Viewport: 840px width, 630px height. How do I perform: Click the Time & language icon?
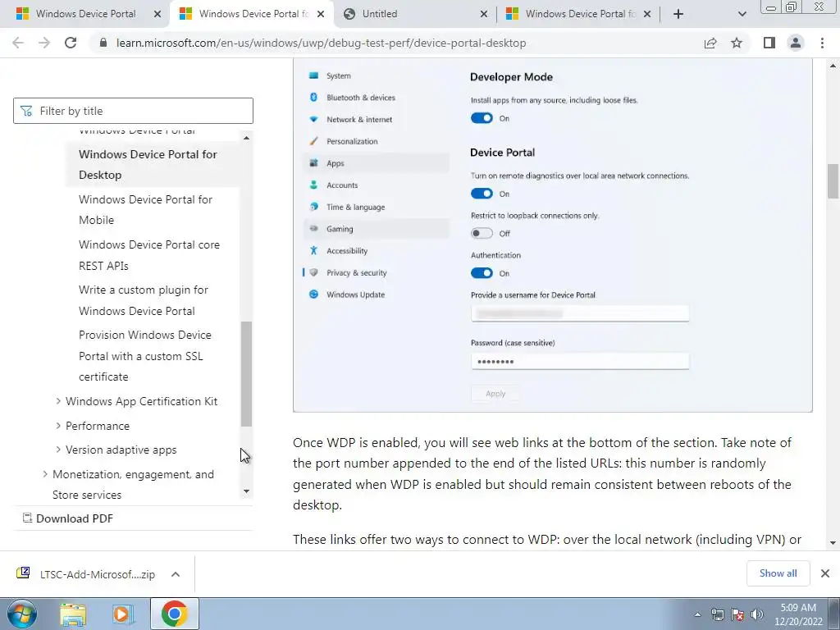[314, 207]
